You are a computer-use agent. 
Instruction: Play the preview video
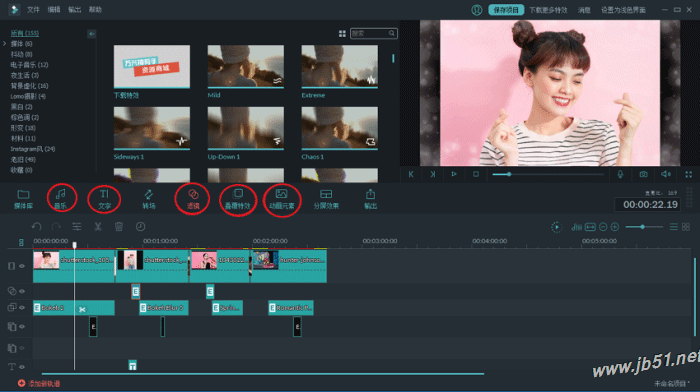454,174
